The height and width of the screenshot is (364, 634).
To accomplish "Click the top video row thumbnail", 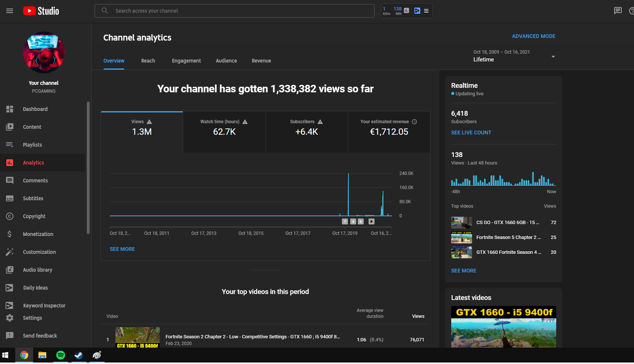I will (138, 338).
